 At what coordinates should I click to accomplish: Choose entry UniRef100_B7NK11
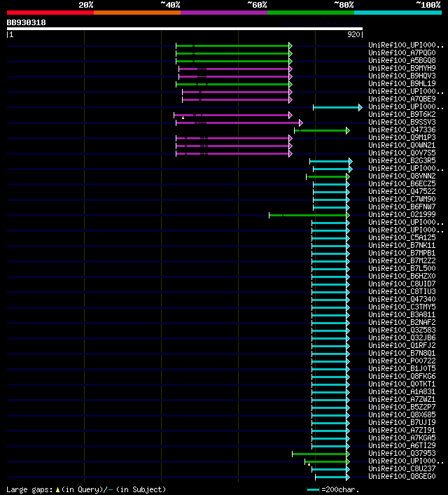(402, 245)
